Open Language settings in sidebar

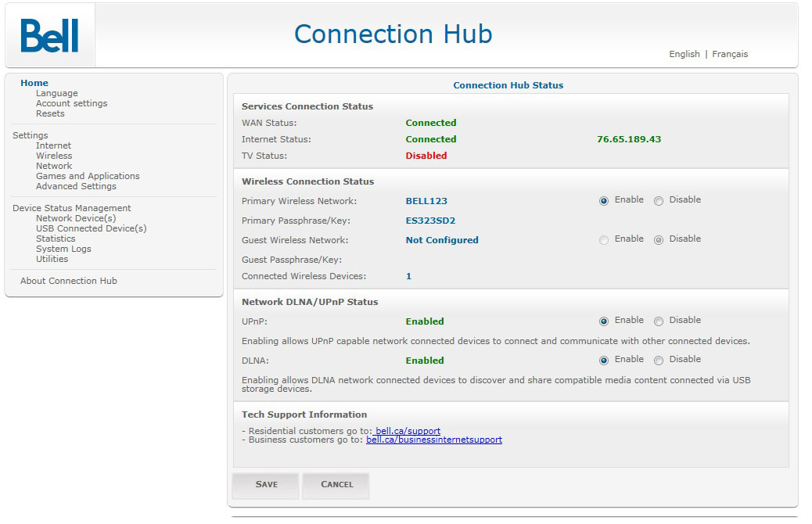pos(57,93)
